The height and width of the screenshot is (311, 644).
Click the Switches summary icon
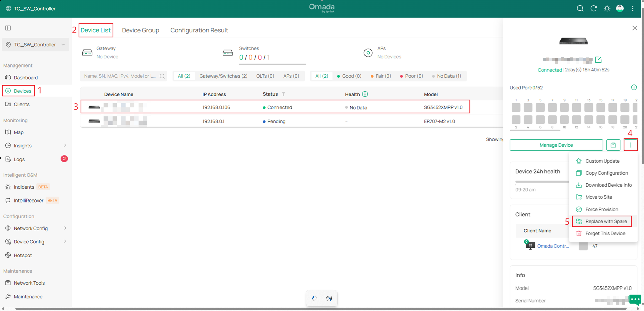click(x=228, y=53)
